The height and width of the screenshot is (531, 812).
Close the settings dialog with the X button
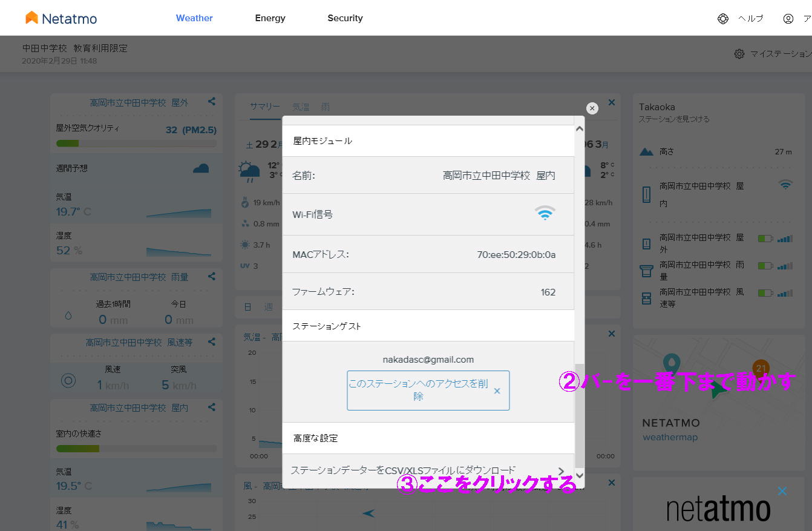[x=592, y=108]
